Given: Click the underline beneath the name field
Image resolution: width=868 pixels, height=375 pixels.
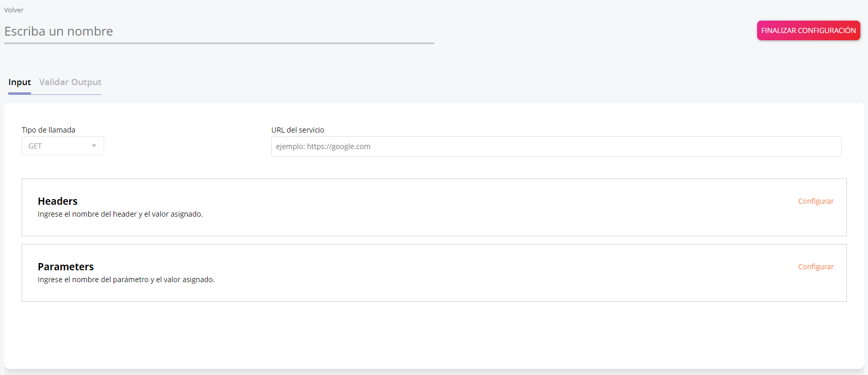Looking at the screenshot, I should coord(219,43).
